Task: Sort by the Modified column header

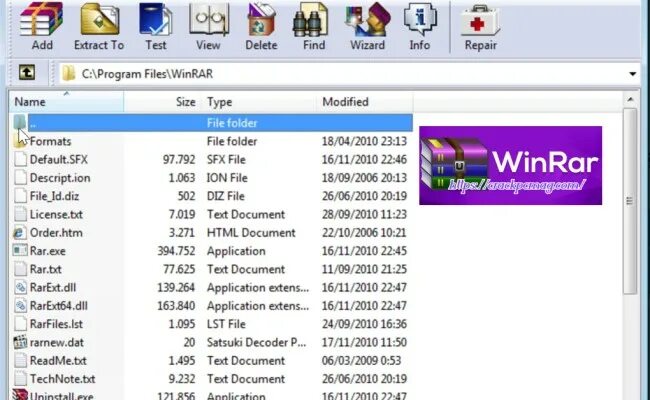Action: tap(364, 102)
